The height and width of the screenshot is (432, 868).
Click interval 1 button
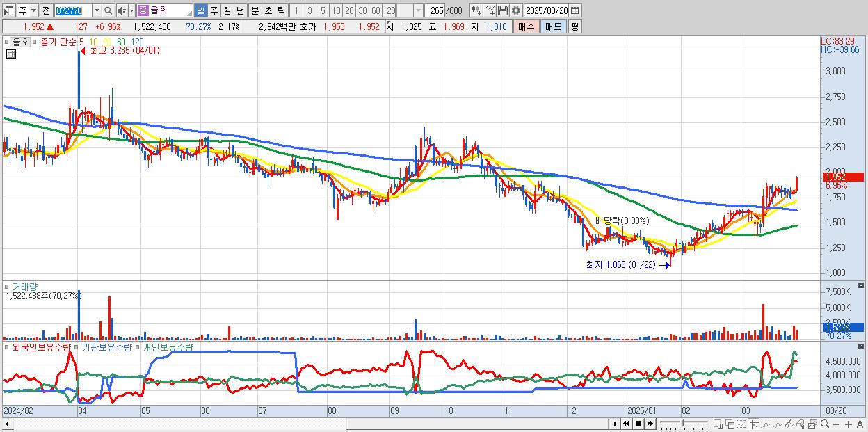(x=296, y=10)
